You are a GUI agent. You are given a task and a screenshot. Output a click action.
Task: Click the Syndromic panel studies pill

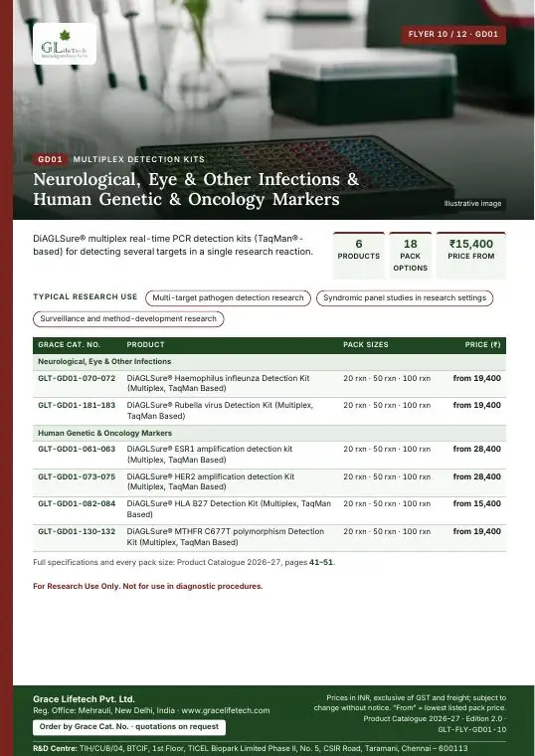(405, 298)
